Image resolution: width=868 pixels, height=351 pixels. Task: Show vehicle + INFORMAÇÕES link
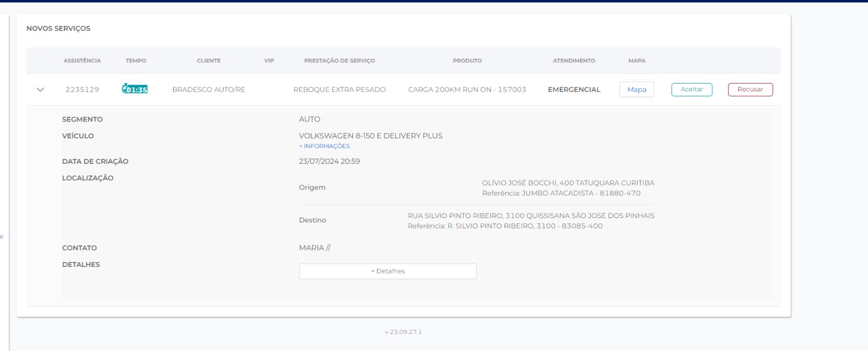(x=324, y=146)
